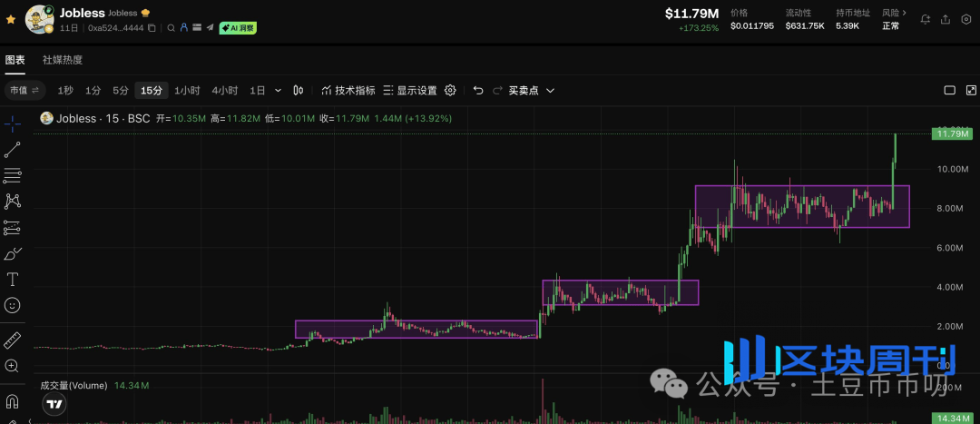
Task: Click the chef hat badge beside Jobless
Action: [x=145, y=13]
